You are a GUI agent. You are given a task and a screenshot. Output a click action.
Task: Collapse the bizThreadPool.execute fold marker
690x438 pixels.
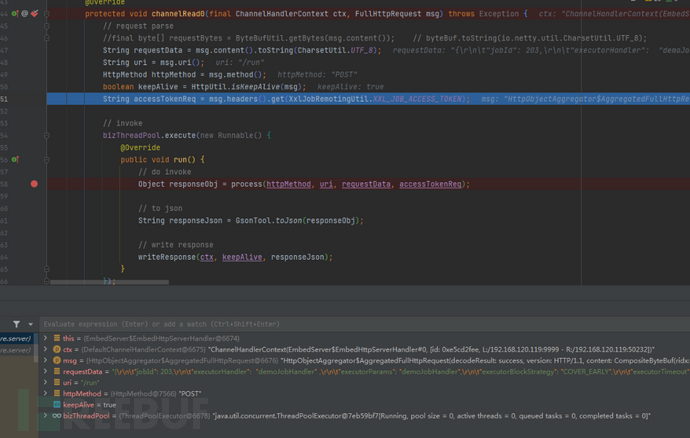tap(47, 136)
